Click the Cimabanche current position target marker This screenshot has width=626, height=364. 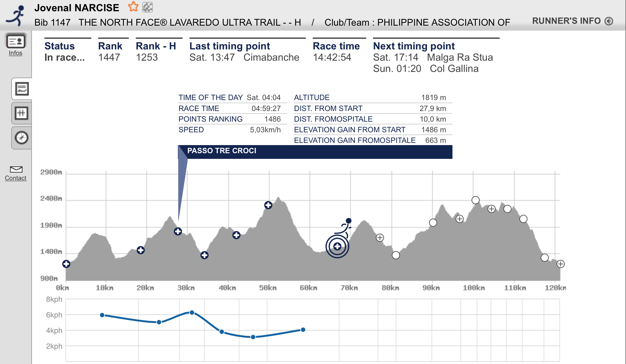pos(337,246)
